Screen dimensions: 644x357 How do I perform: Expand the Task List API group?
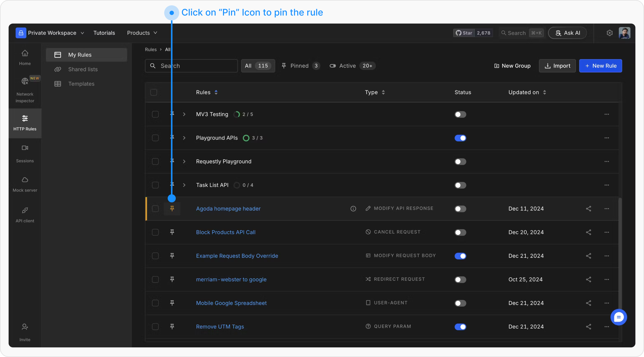coord(184,185)
